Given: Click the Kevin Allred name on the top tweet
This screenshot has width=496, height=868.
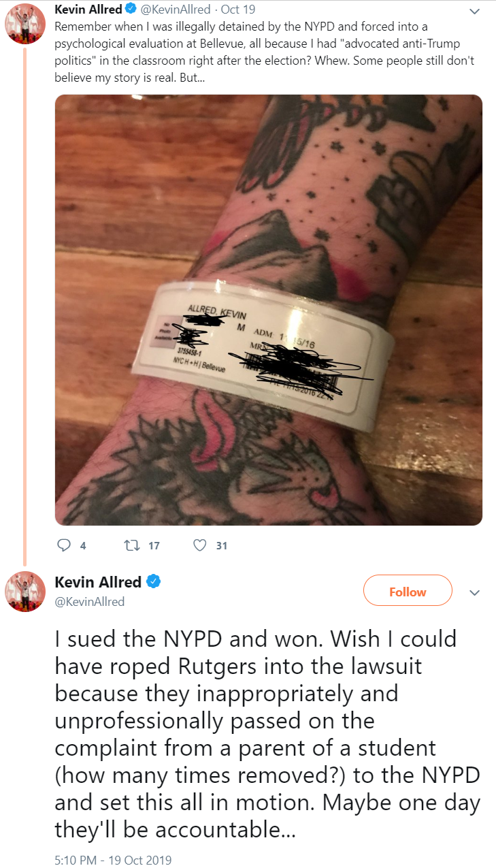Looking at the screenshot, I should point(88,10).
